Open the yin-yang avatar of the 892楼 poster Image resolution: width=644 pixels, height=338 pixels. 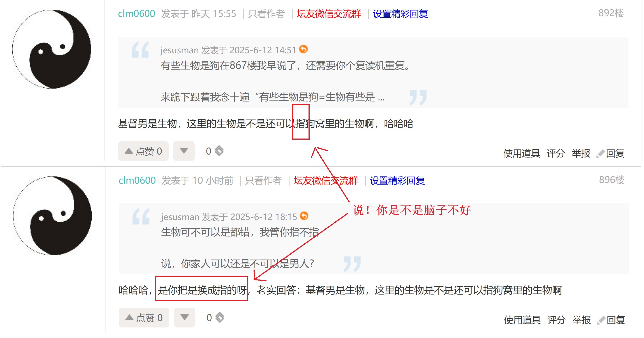coord(52,49)
